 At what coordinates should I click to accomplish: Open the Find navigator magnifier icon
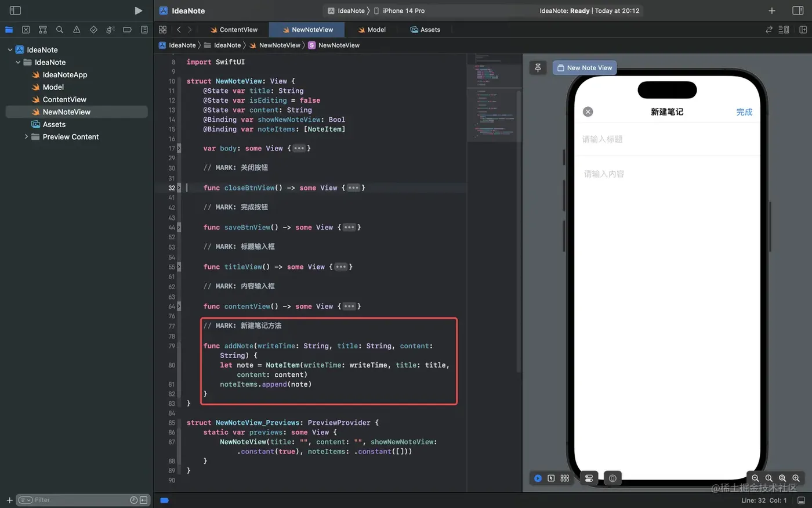click(59, 30)
